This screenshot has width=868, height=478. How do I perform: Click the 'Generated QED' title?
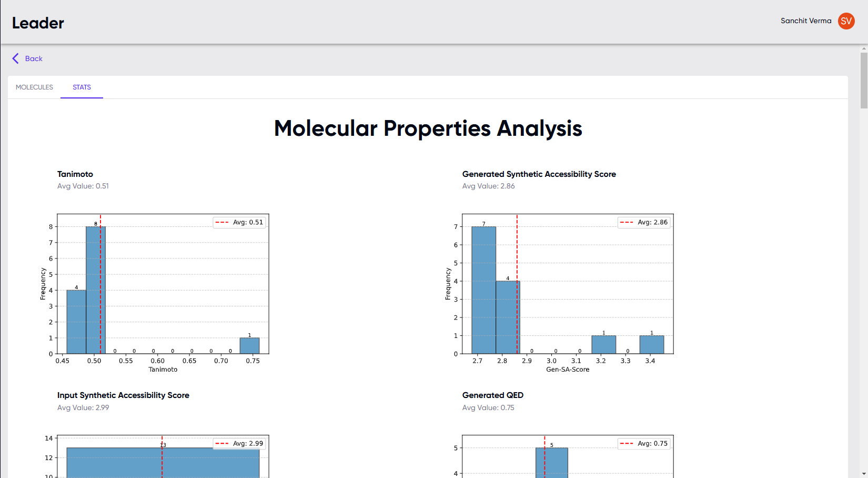point(493,395)
